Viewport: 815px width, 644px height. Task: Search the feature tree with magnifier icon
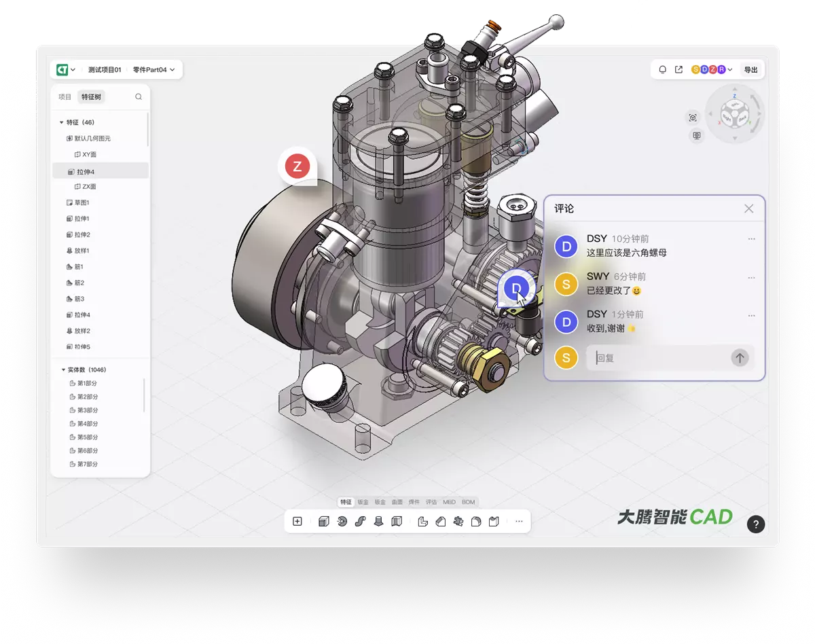[x=139, y=97]
